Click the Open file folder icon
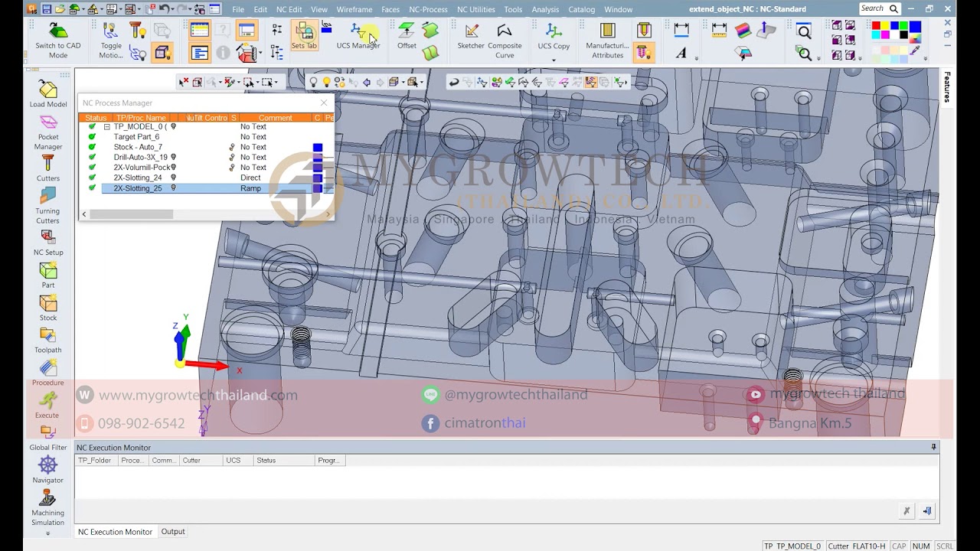980x551 pixels. click(x=60, y=9)
